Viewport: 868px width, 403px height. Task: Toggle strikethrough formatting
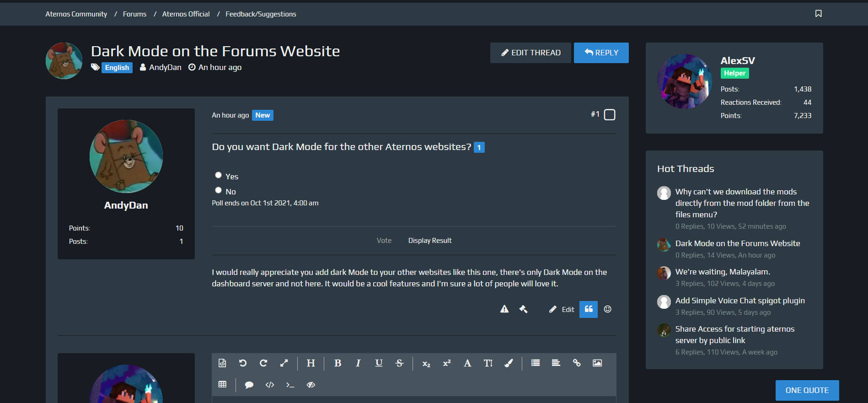[400, 363]
